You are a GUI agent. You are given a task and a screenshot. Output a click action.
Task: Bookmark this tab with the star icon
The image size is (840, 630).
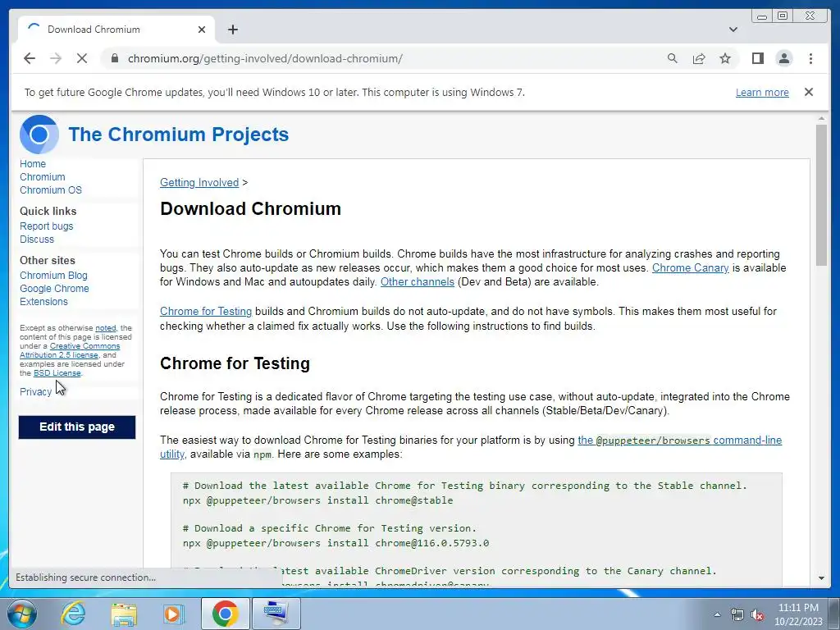725,58
